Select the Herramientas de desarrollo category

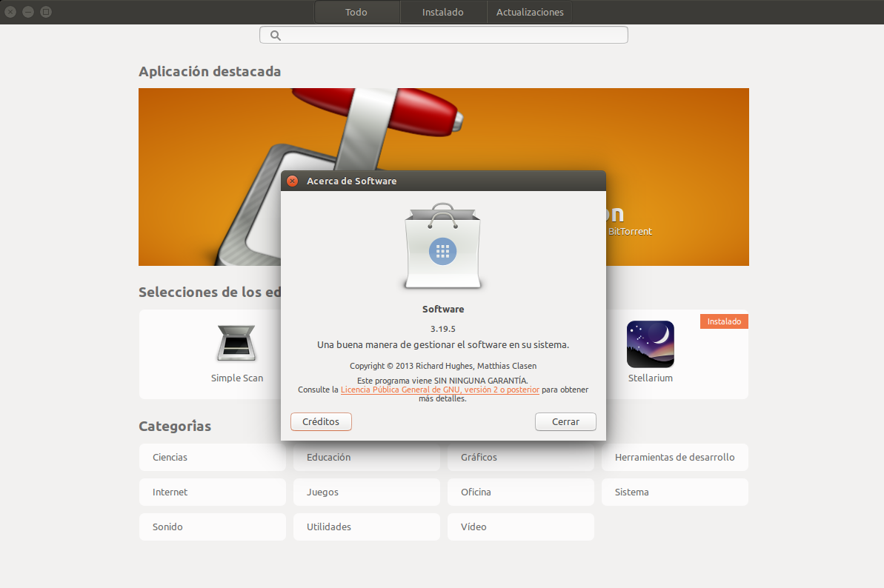[674, 458]
